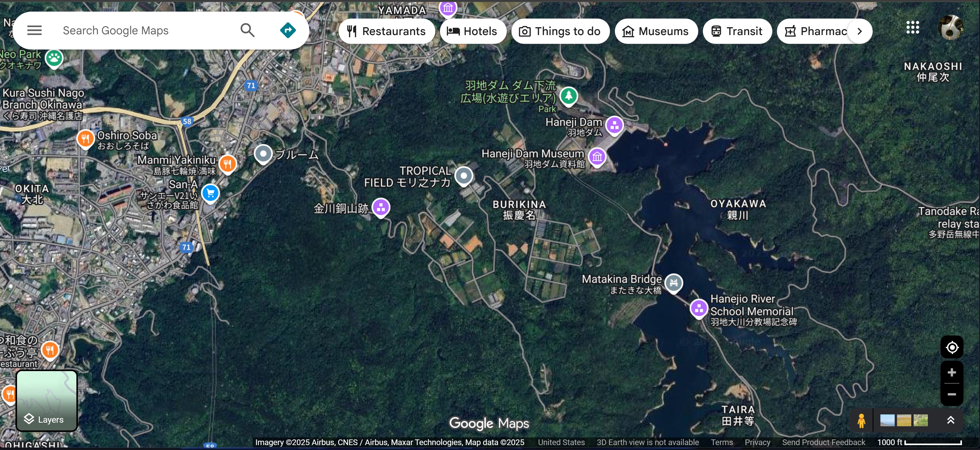Select the Pegman Street View icon
Viewport: 980px width, 450px height.
[861, 420]
